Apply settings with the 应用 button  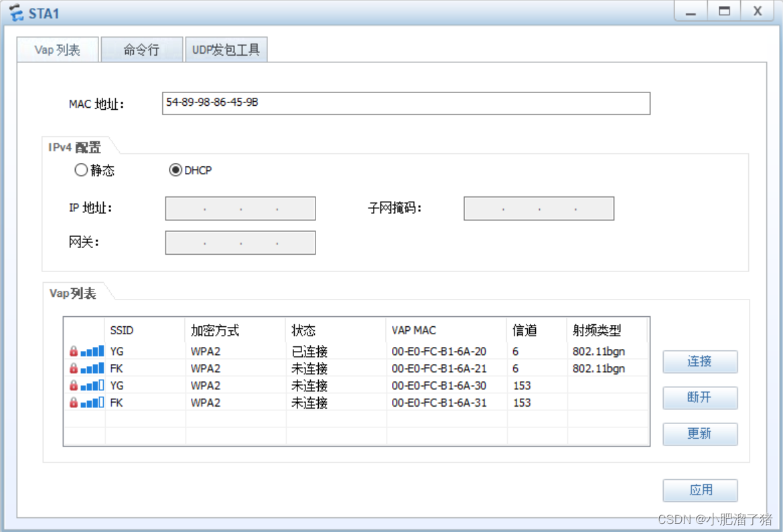pyautogui.click(x=699, y=490)
